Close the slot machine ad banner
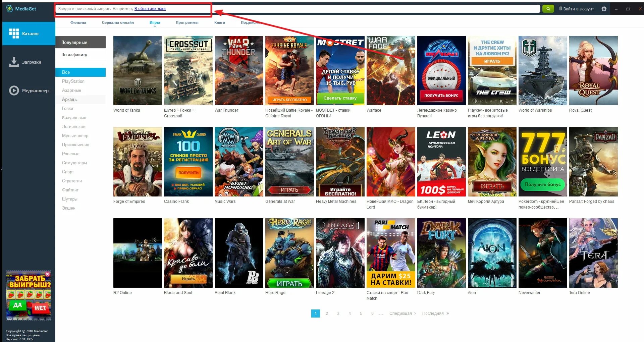The width and height of the screenshot is (644, 342). click(48, 274)
